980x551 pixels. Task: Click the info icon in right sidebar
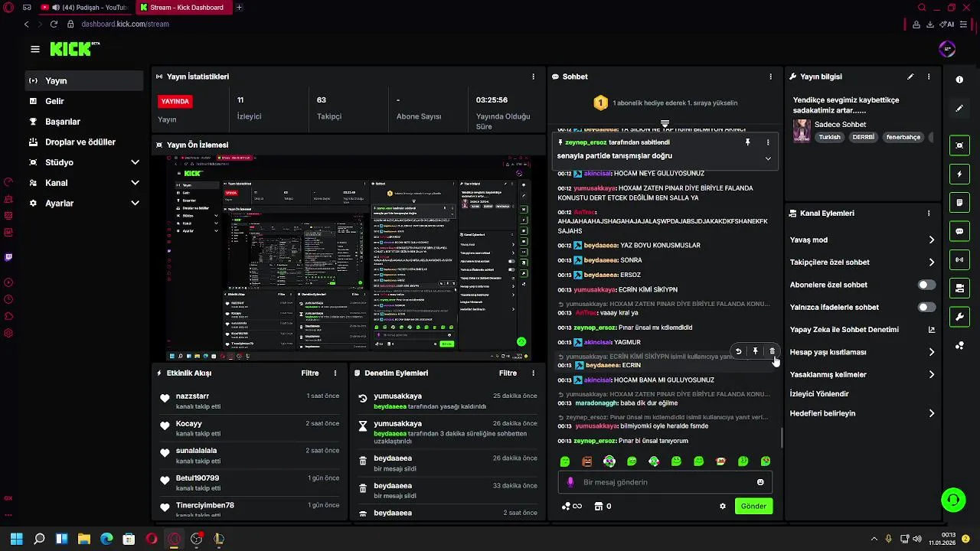pos(959,80)
